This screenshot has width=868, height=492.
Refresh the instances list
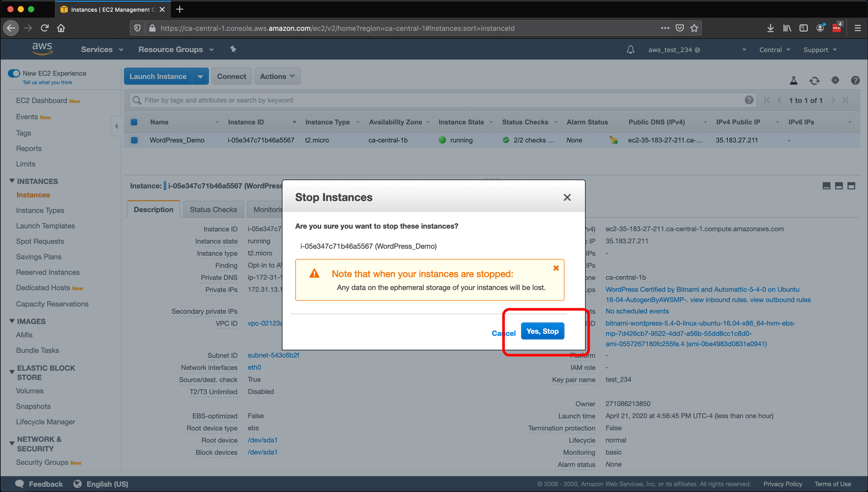pyautogui.click(x=814, y=81)
